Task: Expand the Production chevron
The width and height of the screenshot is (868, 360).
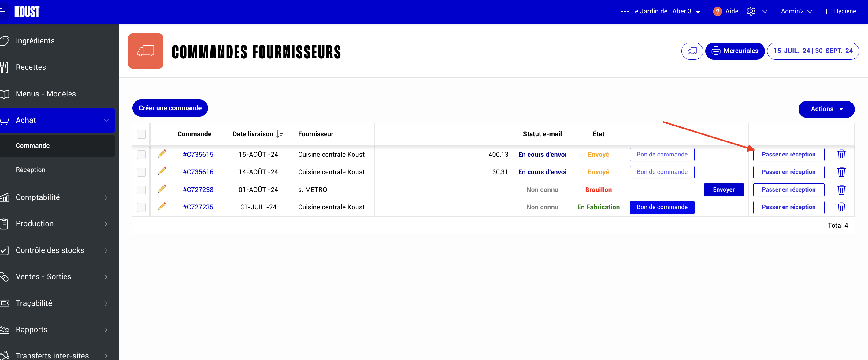Action: 106,224
